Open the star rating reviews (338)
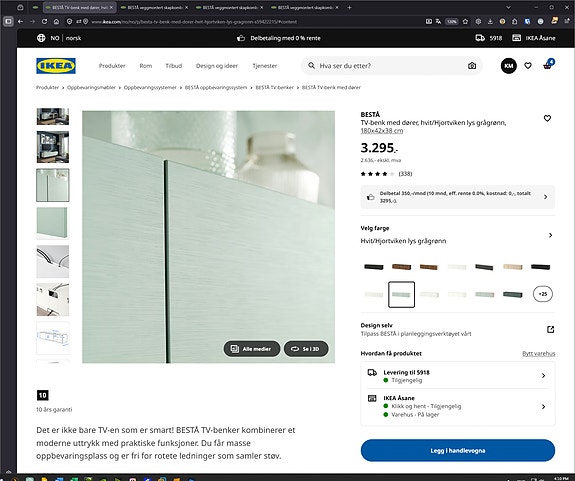The image size is (575, 481). 386,174
